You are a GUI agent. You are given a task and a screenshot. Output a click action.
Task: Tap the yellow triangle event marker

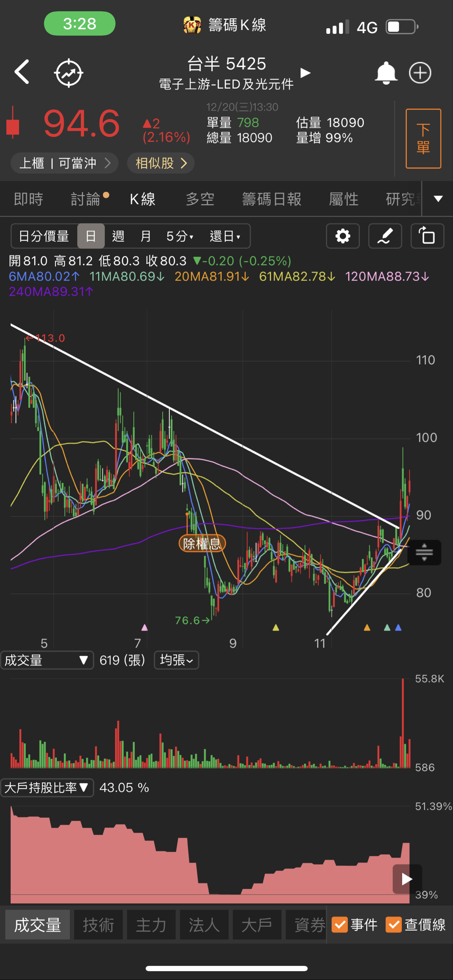[276, 627]
